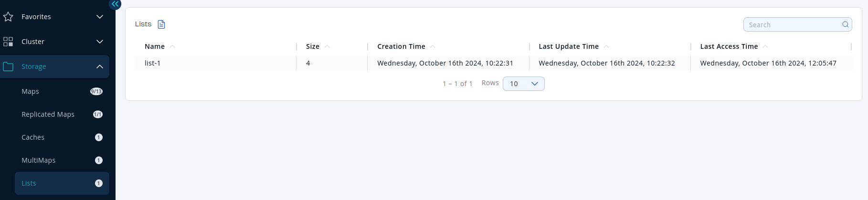Click the document icon beside Lists title

[x=161, y=24]
